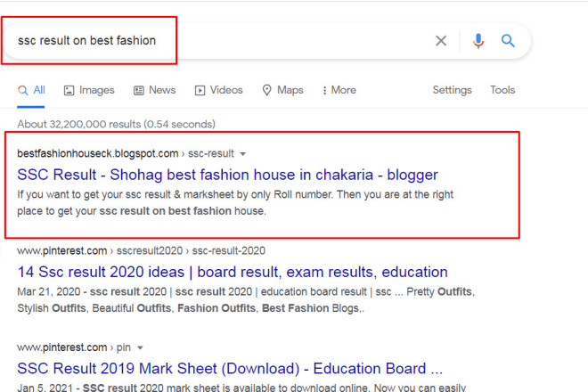Viewport: 588px width, 392px height.
Task: Switch to Images tab
Action: (89, 90)
